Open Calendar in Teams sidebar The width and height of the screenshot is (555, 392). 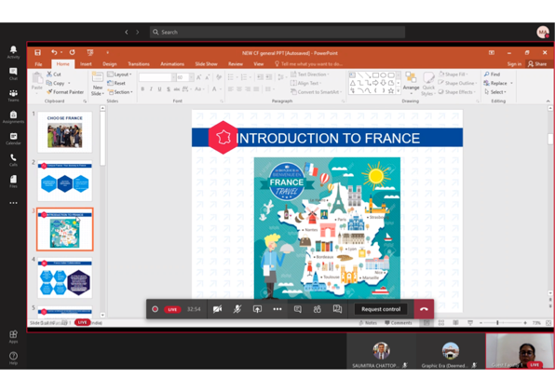click(13, 139)
